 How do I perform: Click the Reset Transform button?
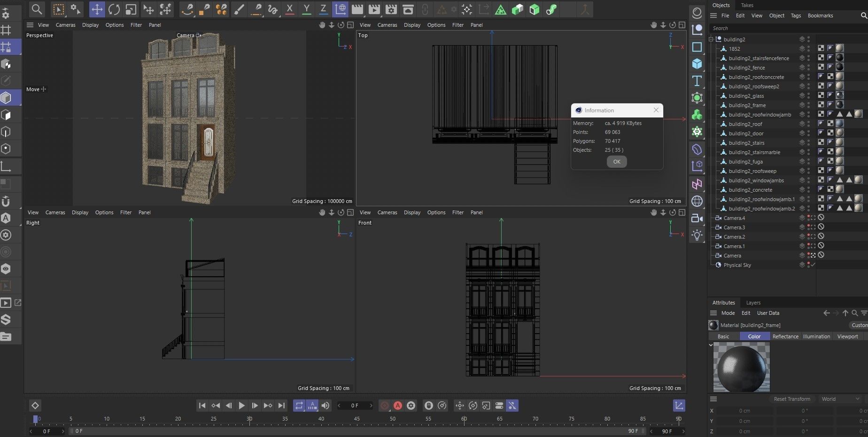point(791,399)
